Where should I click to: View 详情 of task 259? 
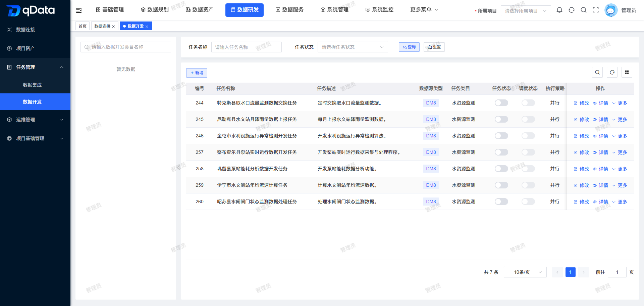pos(600,185)
